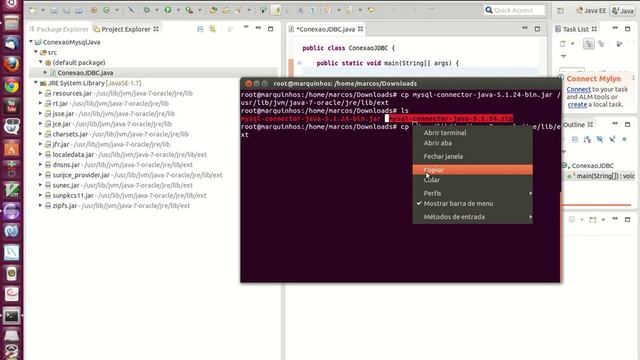Switch to the Java EE perspective
This screenshot has width=640, height=360.
click(591, 11)
